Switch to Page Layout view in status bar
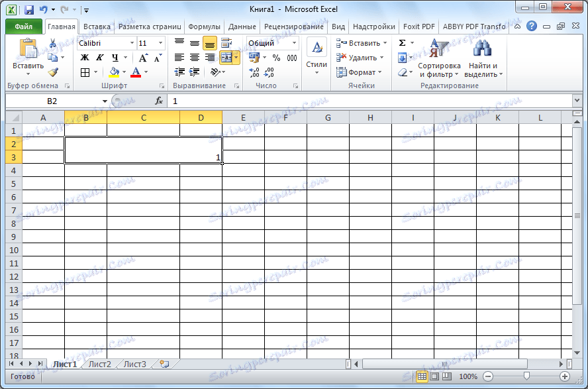This screenshot has height=389, width=588. [x=434, y=376]
